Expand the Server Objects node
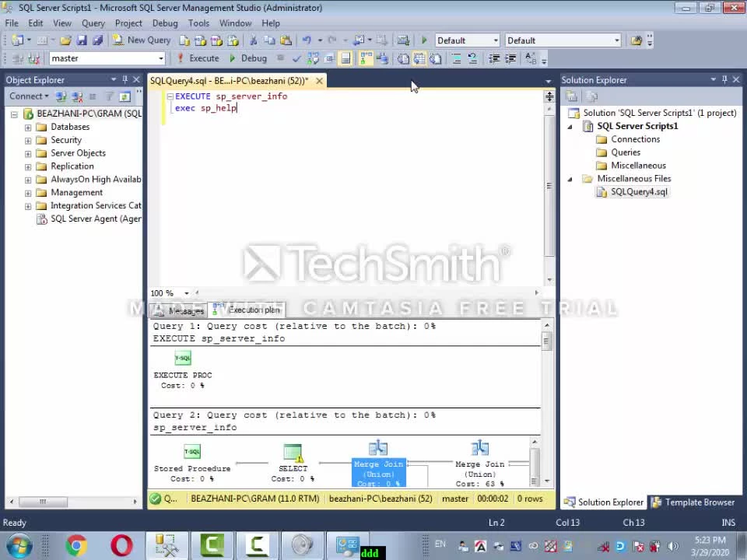This screenshot has height=560, width=747. pos(28,153)
